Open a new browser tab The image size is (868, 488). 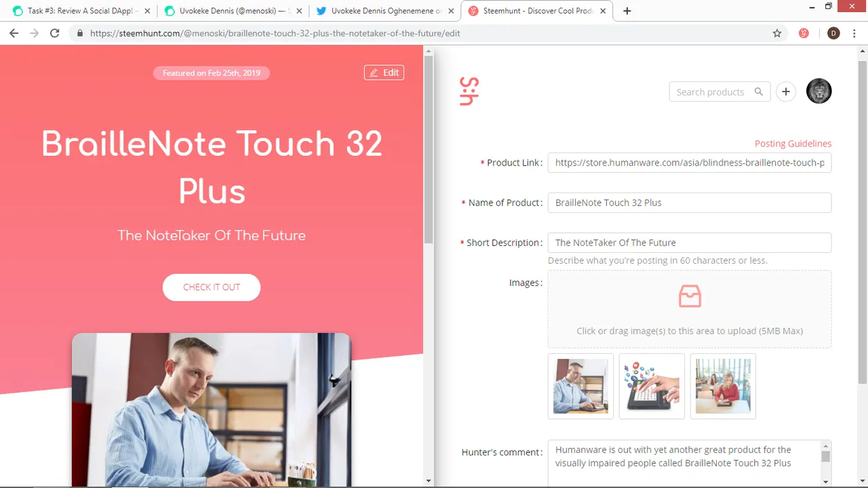pyautogui.click(x=627, y=11)
